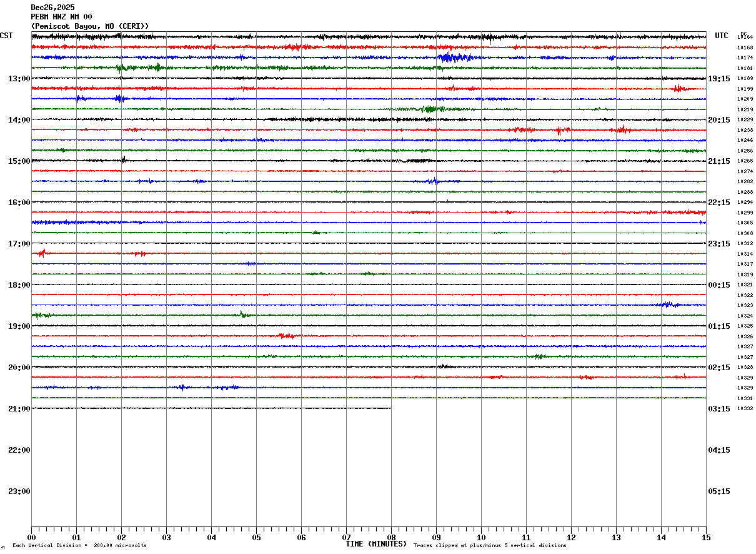Click the DC offset value "10238"
This screenshot has width=756, height=554.
[x=745, y=130]
